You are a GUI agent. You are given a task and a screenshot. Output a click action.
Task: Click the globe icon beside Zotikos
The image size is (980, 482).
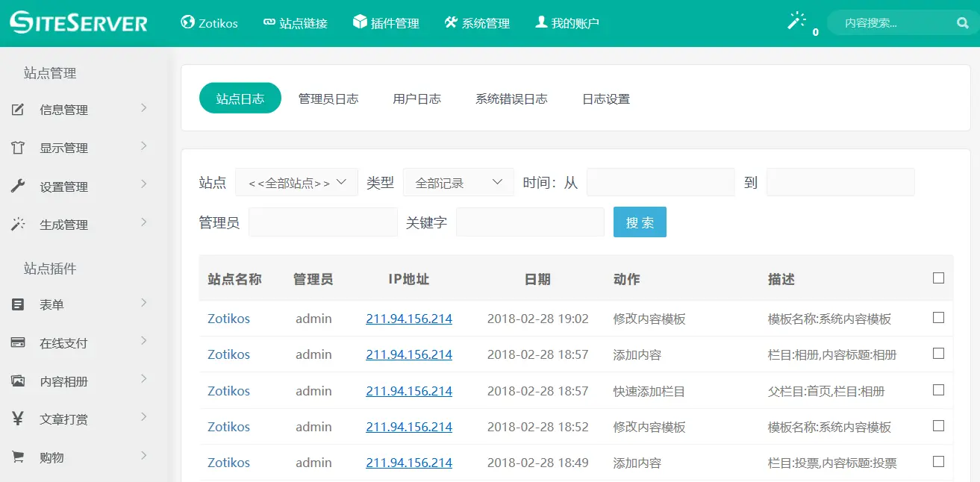[187, 22]
